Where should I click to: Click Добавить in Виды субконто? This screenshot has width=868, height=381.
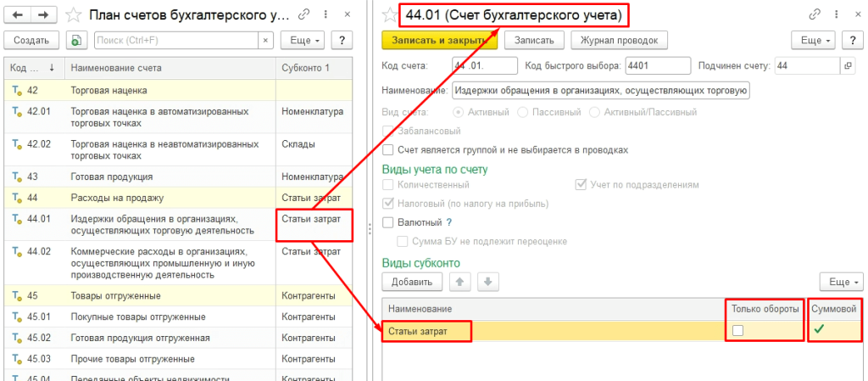[411, 282]
